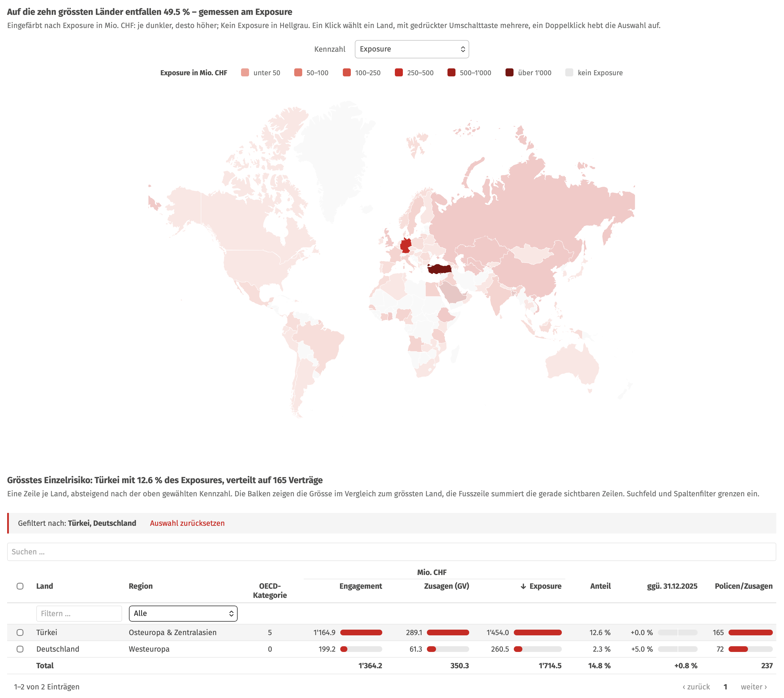Image resolution: width=784 pixels, height=698 pixels.
Task: Open the Kennzahl Exposure dropdown
Action: (x=411, y=49)
